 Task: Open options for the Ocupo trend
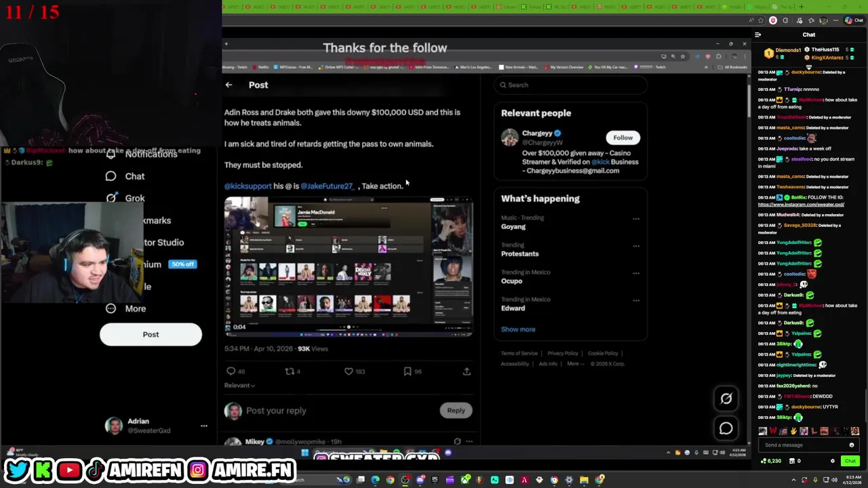(x=636, y=273)
